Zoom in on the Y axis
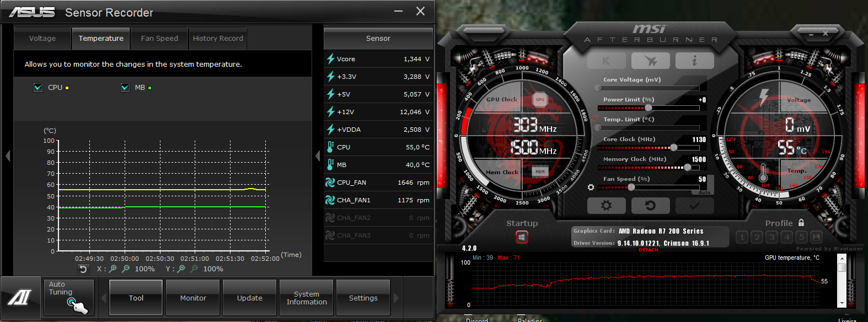 [x=181, y=269]
